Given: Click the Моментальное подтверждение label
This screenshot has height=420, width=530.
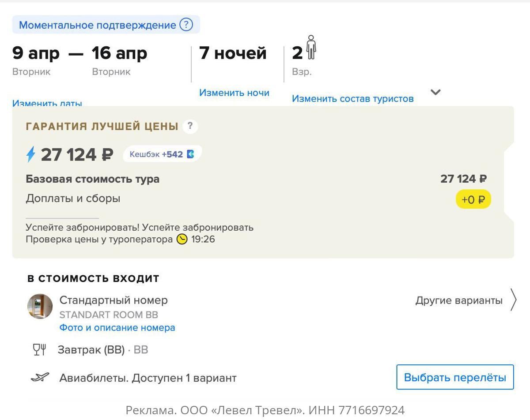Looking at the screenshot, I should coord(97,25).
